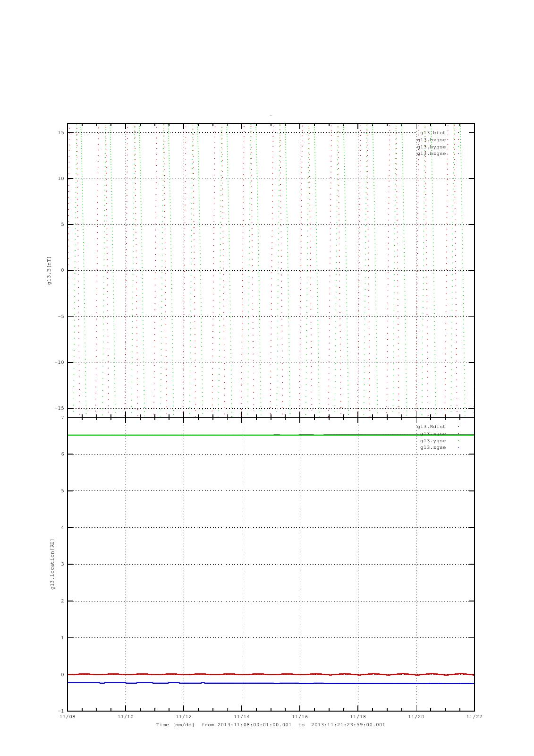The height and width of the screenshot is (756, 534).
Task: Select the g13.bzgse legend label
Action: (x=431, y=154)
